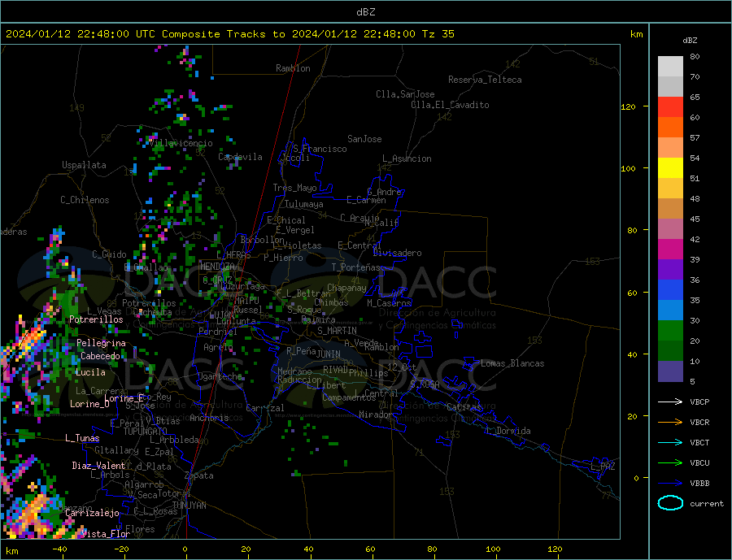Screen dimensions: 732x560
Task: Click the C_Chilenos map label
Action: [x=85, y=200]
